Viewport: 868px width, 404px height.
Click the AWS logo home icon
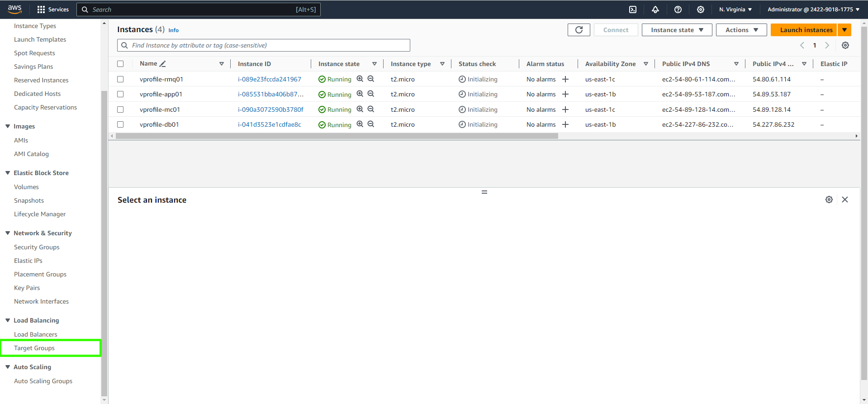[15, 9]
